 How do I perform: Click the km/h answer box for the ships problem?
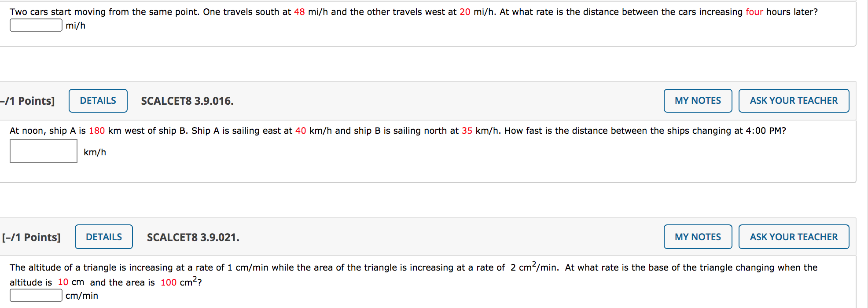tap(43, 151)
